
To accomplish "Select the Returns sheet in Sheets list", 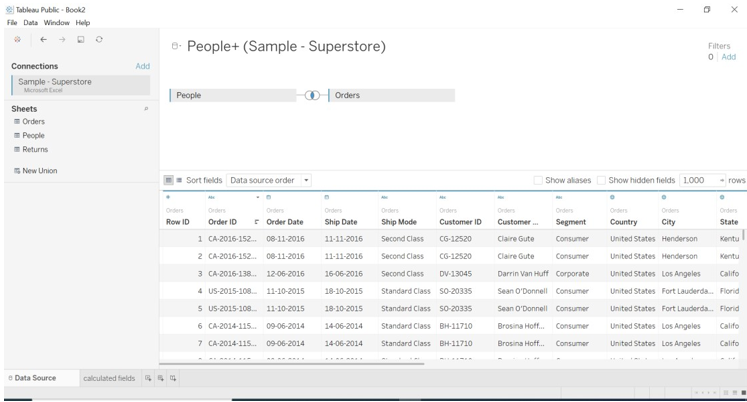I will pos(35,149).
